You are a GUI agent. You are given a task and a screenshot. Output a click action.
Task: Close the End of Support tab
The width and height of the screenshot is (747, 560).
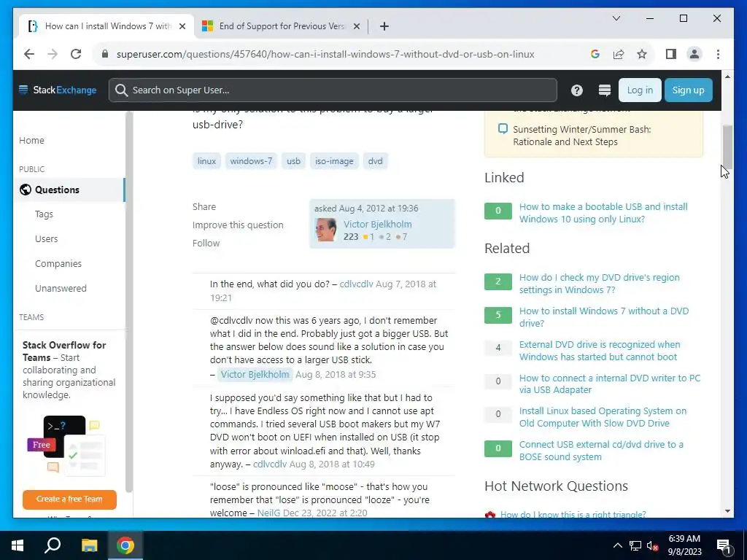coord(356,26)
